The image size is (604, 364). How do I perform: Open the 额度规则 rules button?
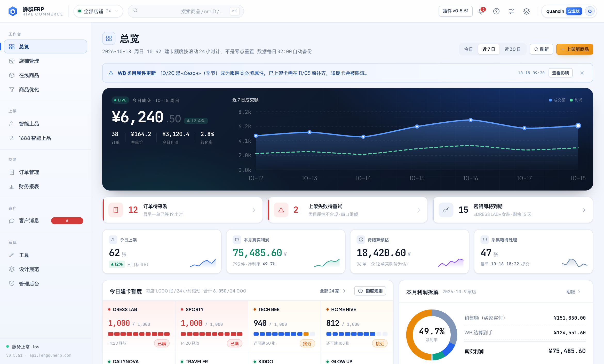pyautogui.click(x=370, y=291)
